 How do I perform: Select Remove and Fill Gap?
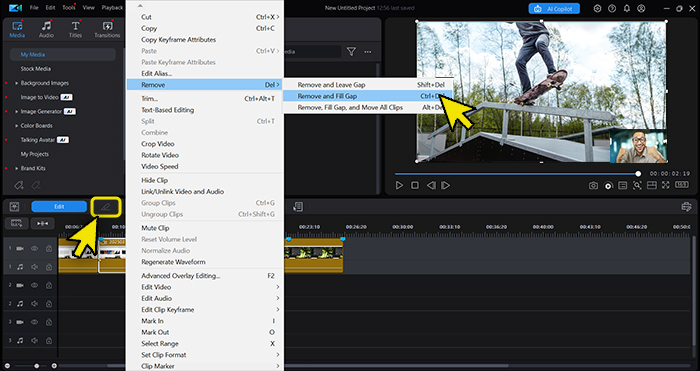368,96
